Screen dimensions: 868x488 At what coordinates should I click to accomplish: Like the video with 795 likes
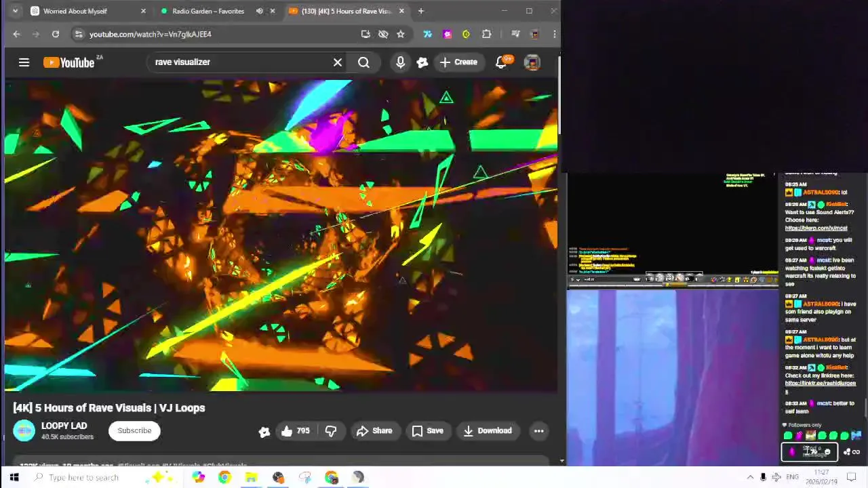coord(295,430)
